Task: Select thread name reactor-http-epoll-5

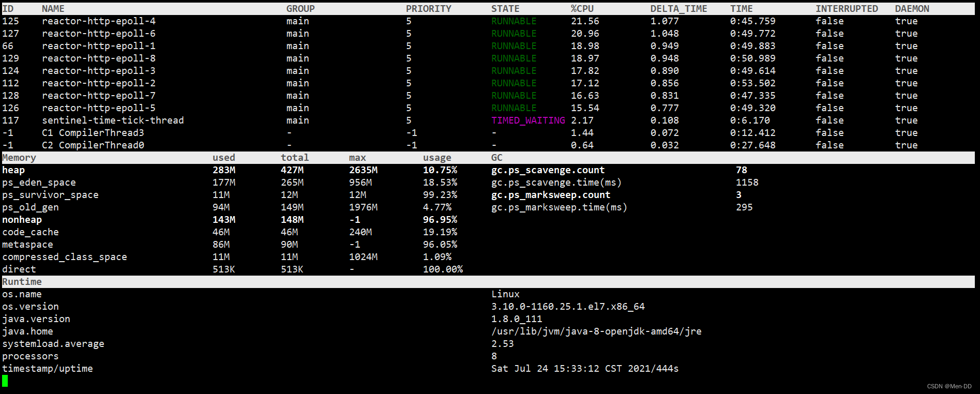Action: click(99, 108)
